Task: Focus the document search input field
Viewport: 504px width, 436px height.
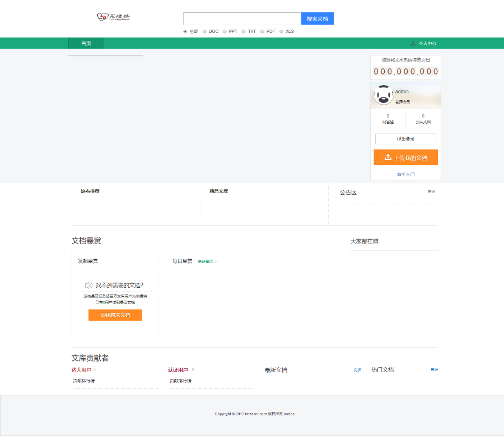Action: coord(242,18)
